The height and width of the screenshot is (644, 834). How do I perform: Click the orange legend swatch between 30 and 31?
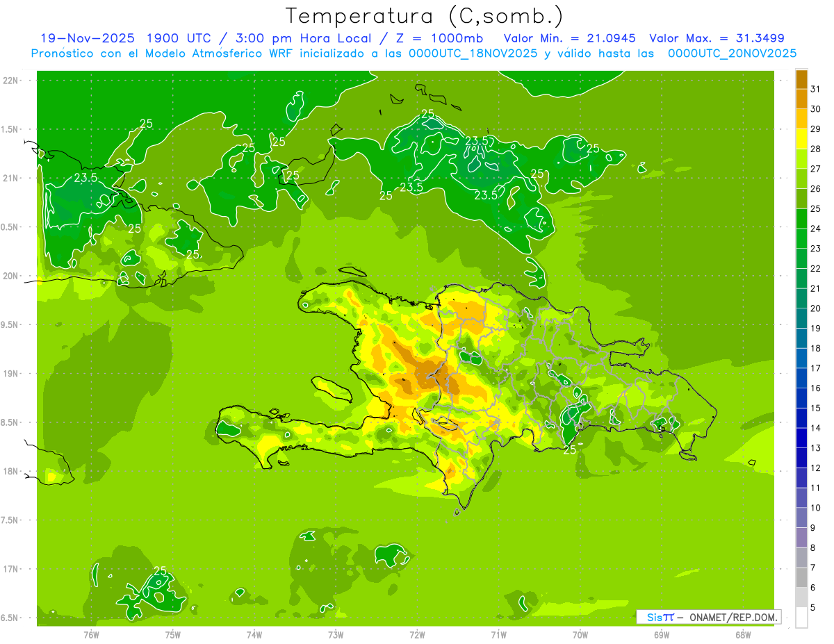(x=801, y=99)
